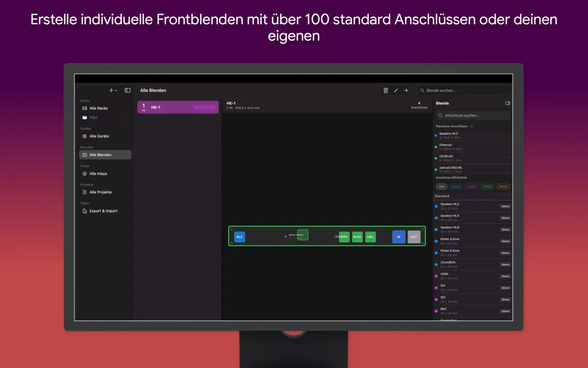Select the grey OUT connector on the panel
Screen dimensions: 588x368
click(x=414, y=237)
